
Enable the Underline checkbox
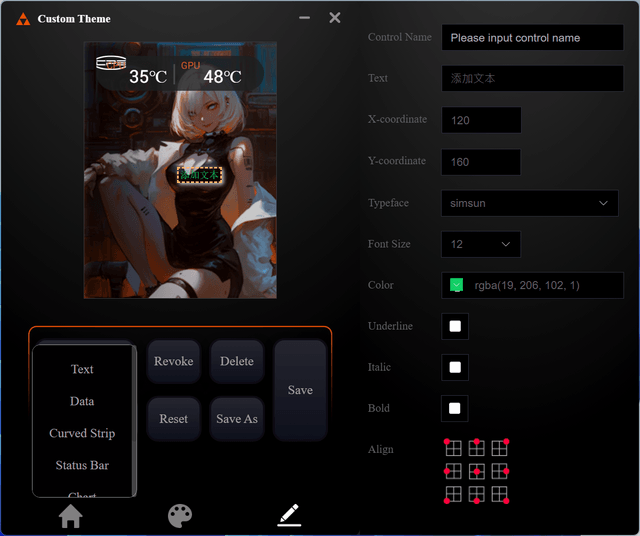(x=455, y=326)
